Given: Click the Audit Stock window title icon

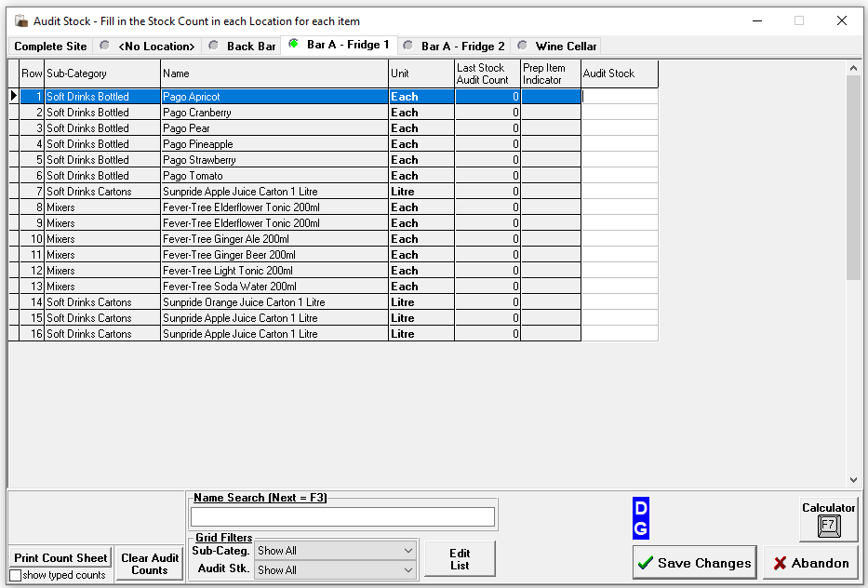Looking at the screenshot, I should click(20, 20).
